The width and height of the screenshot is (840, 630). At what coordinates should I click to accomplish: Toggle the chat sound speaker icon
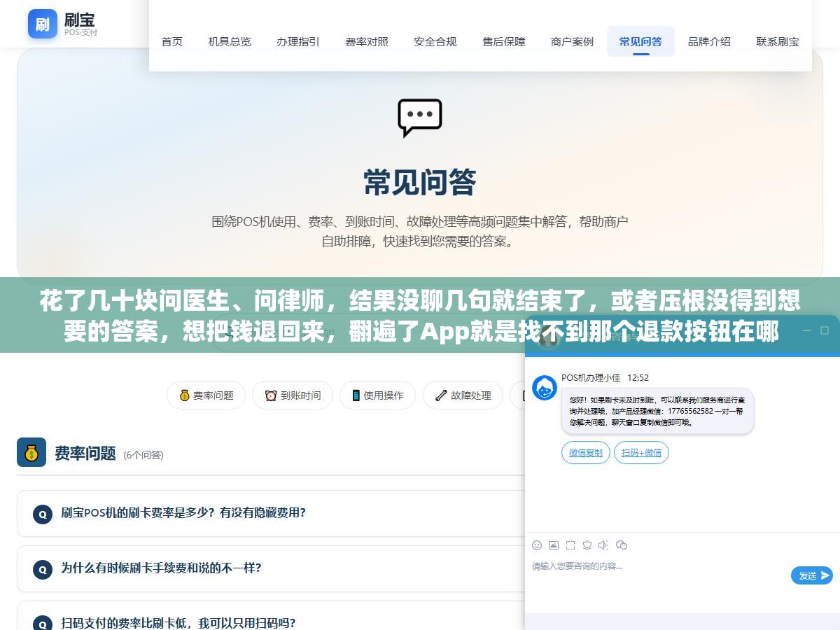coord(603,545)
